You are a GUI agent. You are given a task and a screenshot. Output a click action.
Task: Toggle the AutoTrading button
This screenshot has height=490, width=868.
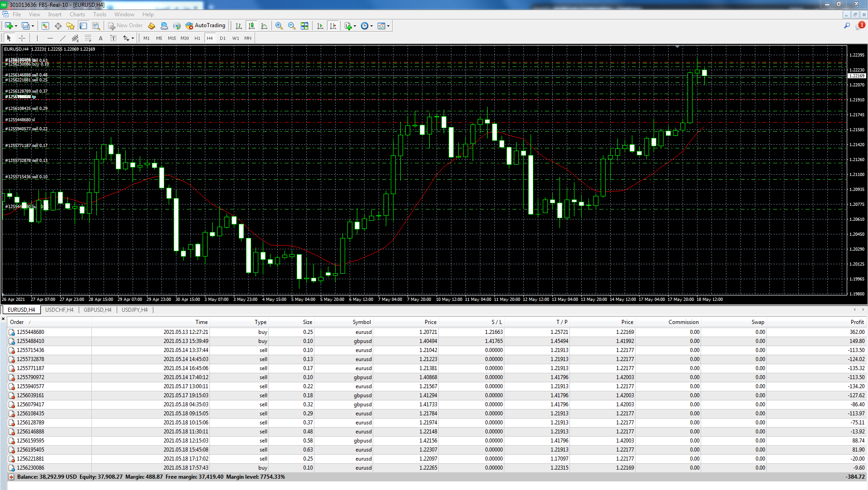tap(206, 26)
